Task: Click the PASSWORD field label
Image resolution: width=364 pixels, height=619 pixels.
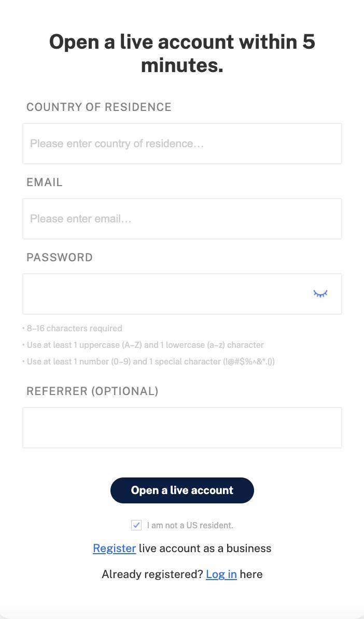Action: click(60, 258)
